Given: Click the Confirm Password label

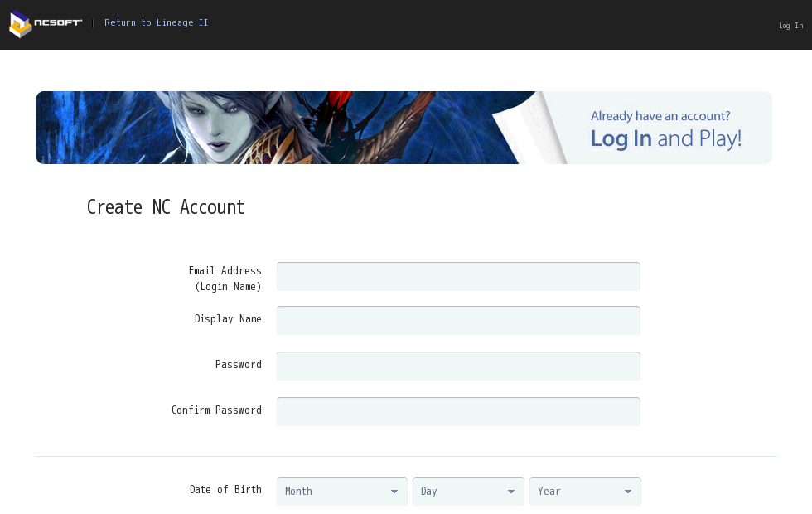Looking at the screenshot, I should click(216, 410).
